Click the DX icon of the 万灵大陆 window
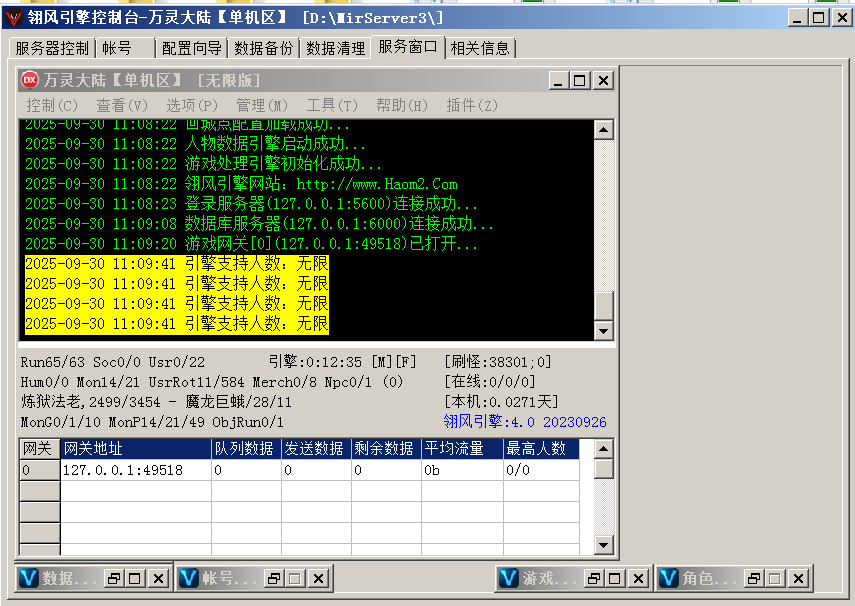 [30, 80]
